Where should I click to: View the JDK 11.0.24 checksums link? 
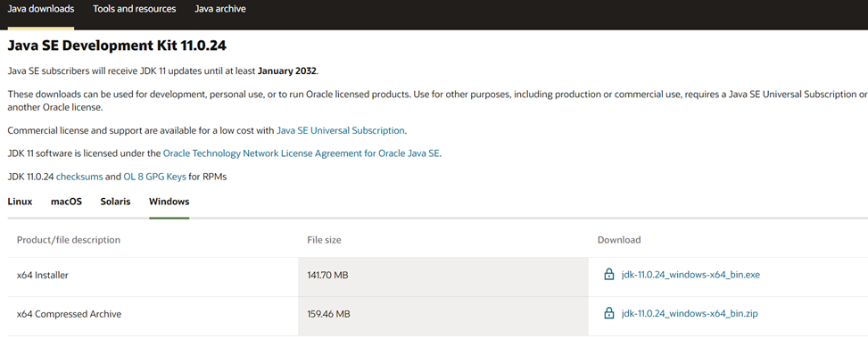(79, 178)
